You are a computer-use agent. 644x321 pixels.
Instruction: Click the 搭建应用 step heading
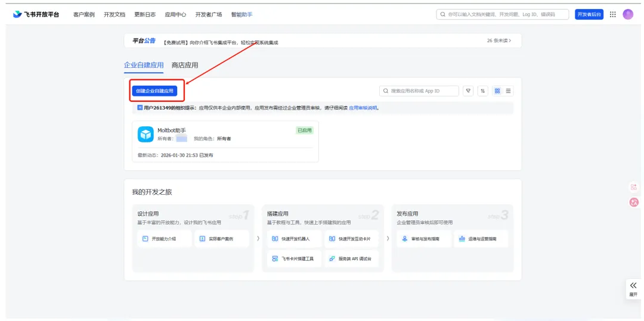[x=278, y=214]
